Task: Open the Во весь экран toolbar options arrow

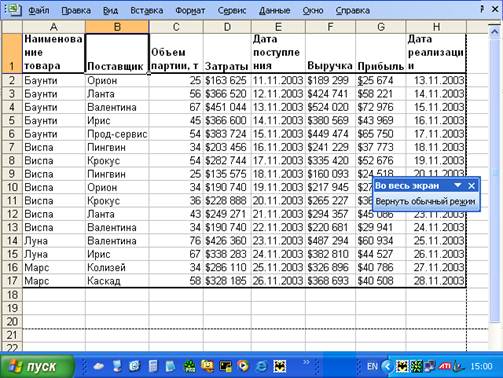Action: coord(458,185)
